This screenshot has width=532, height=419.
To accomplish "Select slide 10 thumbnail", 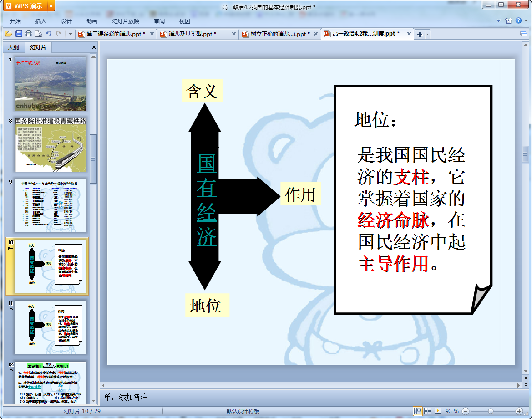I will (50, 266).
